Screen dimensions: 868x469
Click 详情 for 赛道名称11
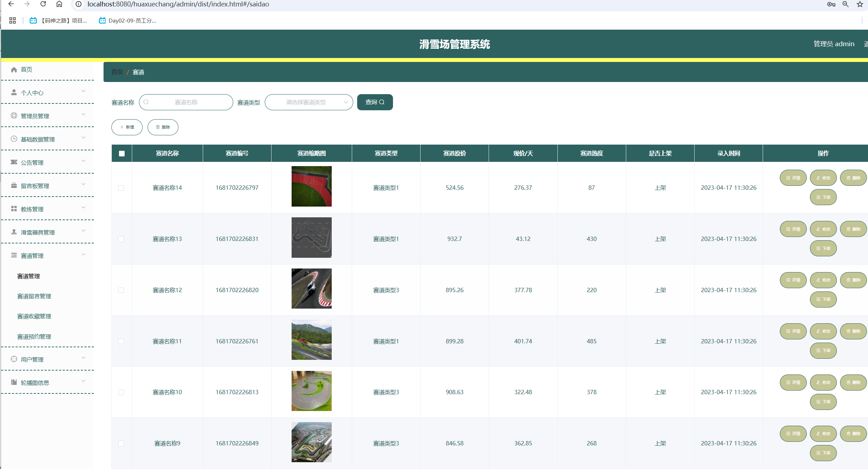click(x=793, y=332)
